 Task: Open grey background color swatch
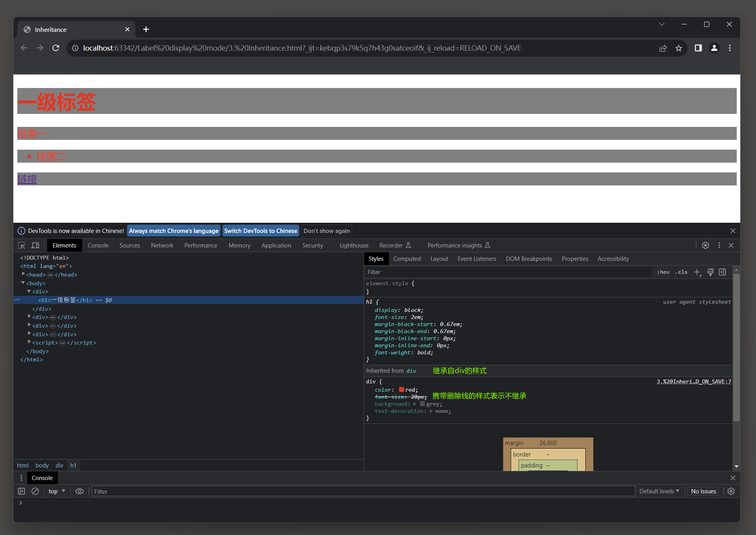422,404
